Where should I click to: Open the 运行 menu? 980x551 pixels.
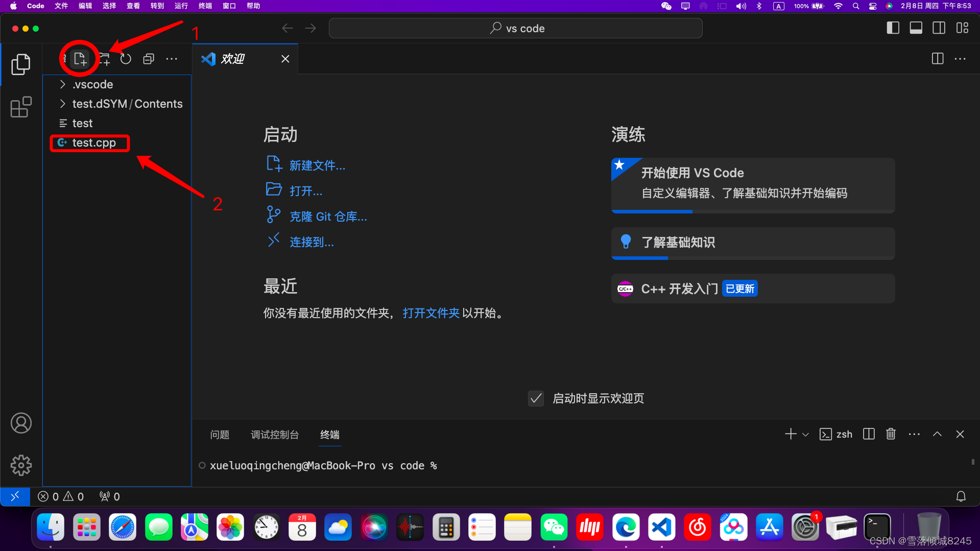point(181,6)
